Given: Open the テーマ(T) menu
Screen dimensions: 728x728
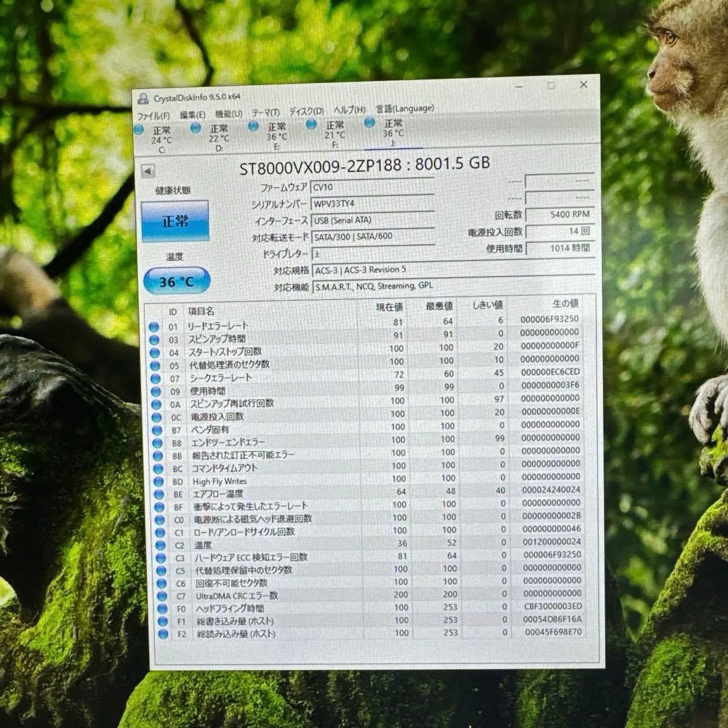Looking at the screenshot, I should click(x=266, y=113).
